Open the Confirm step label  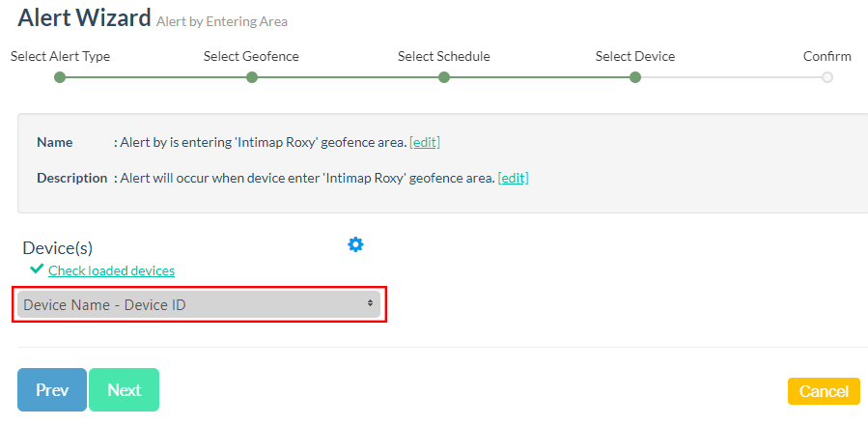click(827, 56)
